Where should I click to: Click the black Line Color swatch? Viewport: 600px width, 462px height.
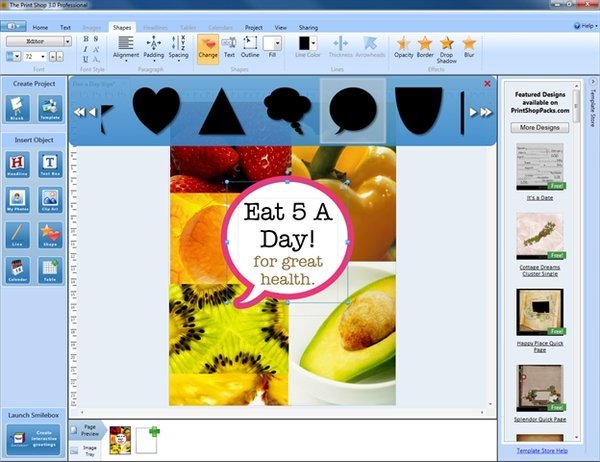point(304,43)
